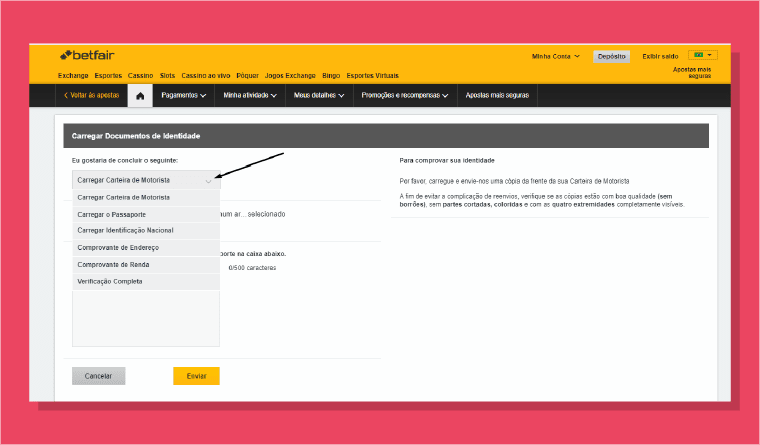Select Carregar Identificação Nacional option

point(146,231)
